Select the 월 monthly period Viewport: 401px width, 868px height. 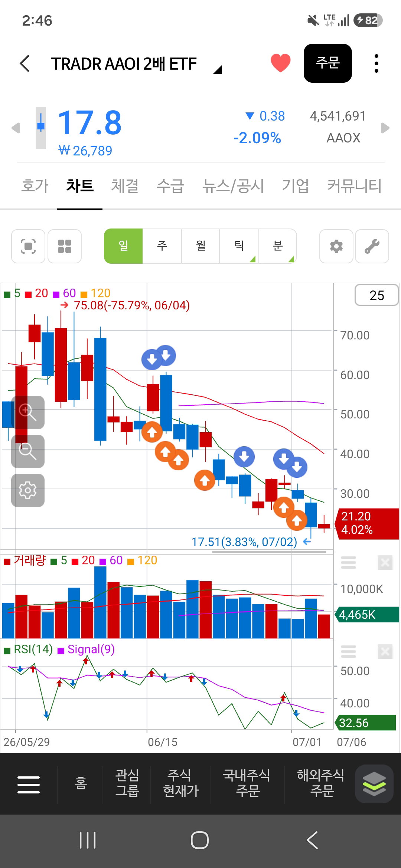[x=200, y=246]
